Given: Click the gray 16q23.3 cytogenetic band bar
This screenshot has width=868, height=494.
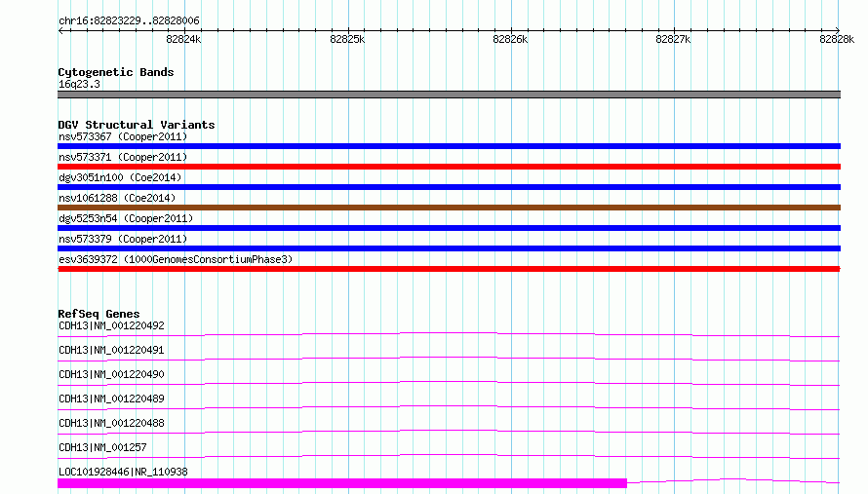Looking at the screenshot, I should 449,95.
